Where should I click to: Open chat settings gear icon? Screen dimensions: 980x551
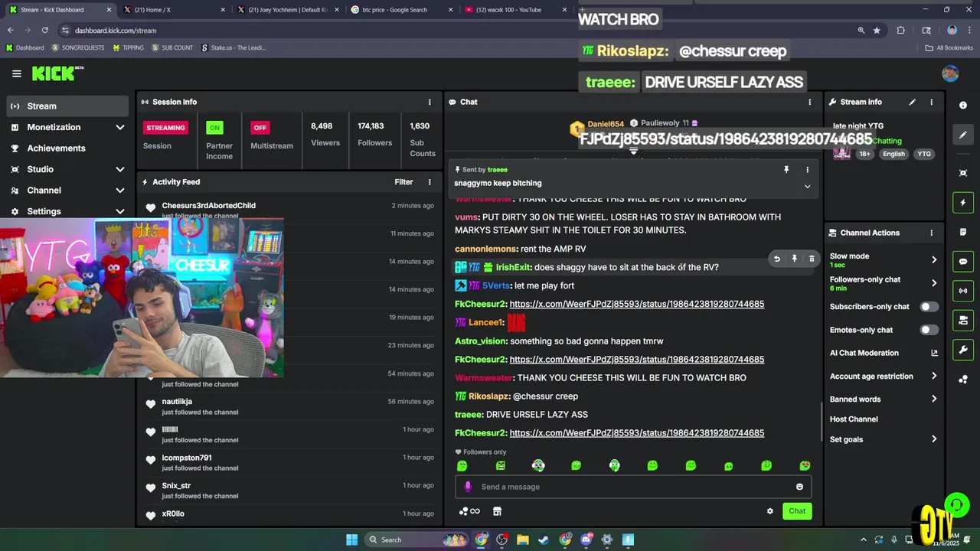click(x=769, y=511)
